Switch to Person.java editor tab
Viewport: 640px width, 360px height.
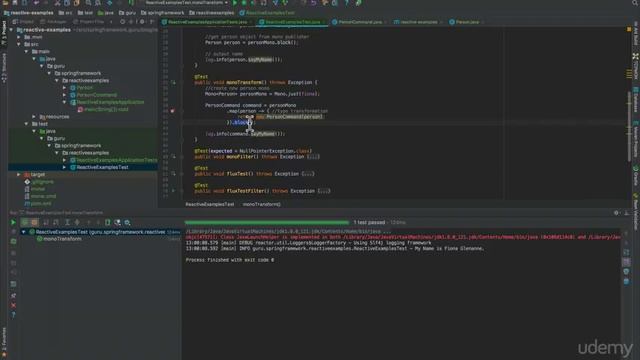pos(467,22)
